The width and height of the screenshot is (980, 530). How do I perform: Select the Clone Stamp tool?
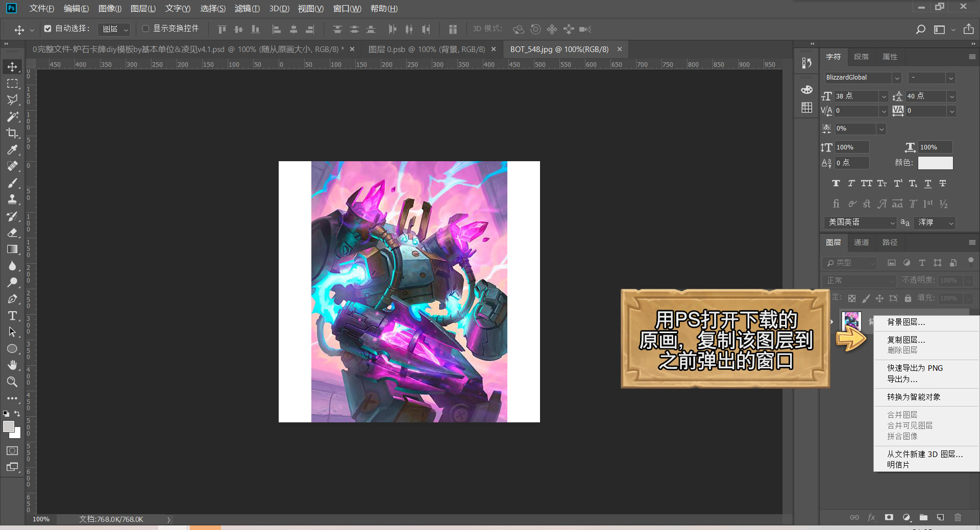tap(12, 199)
